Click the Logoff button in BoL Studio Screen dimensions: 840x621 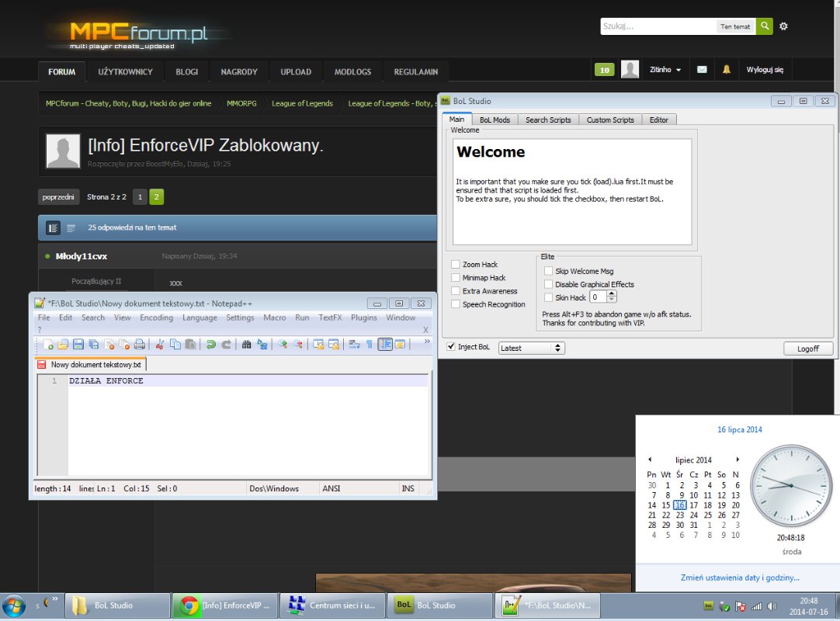808,349
